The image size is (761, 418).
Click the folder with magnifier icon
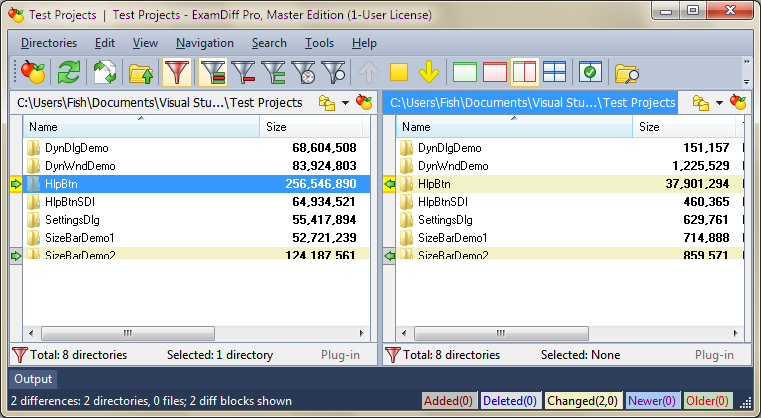[x=627, y=73]
